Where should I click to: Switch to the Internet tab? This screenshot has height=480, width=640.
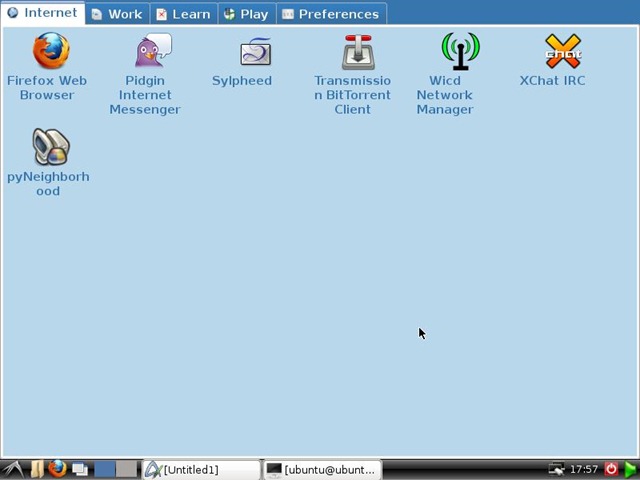click(x=43, y=13)
